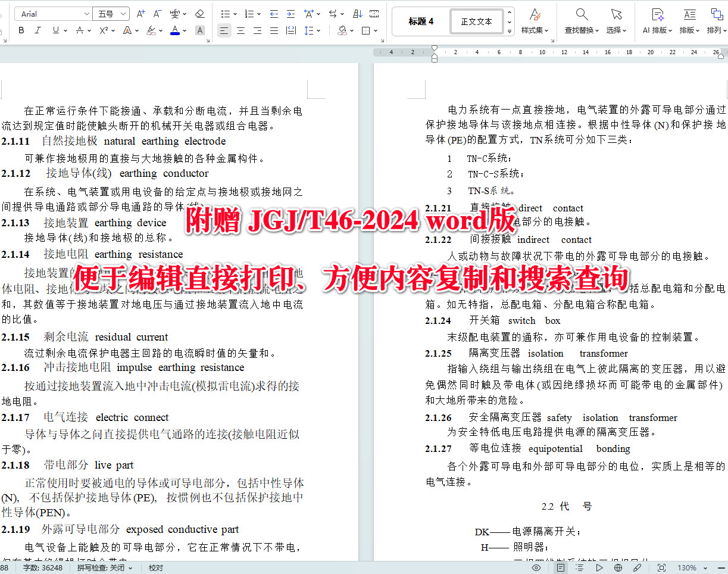Open the Arial font dropdown
The image size is (728, 574).
coord(52,13)
